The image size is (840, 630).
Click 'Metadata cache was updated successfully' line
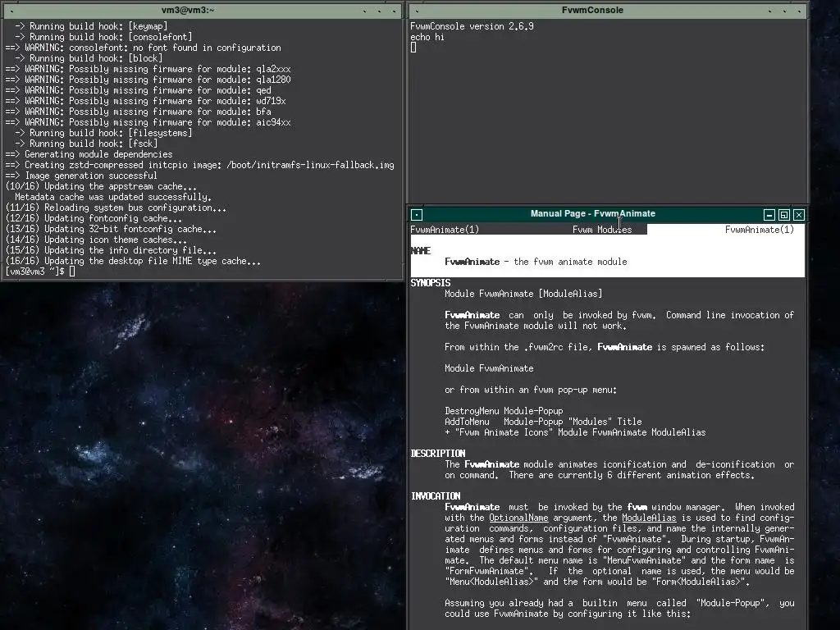point(113,197)
